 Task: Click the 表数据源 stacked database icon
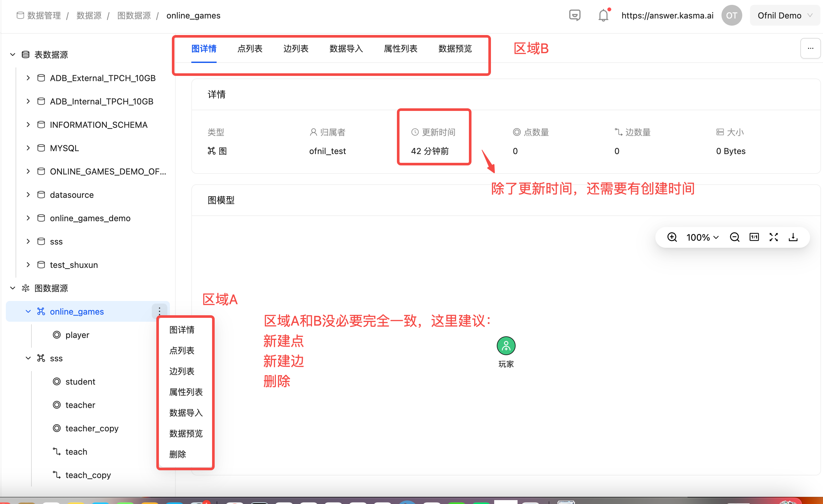pyautogui.click(x=25, y=54)
